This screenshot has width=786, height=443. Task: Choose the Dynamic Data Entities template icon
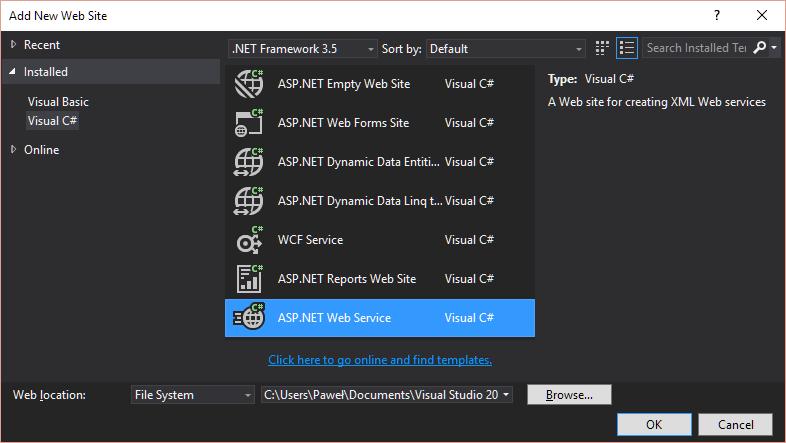pyautogui.click(x=249, y=161)
